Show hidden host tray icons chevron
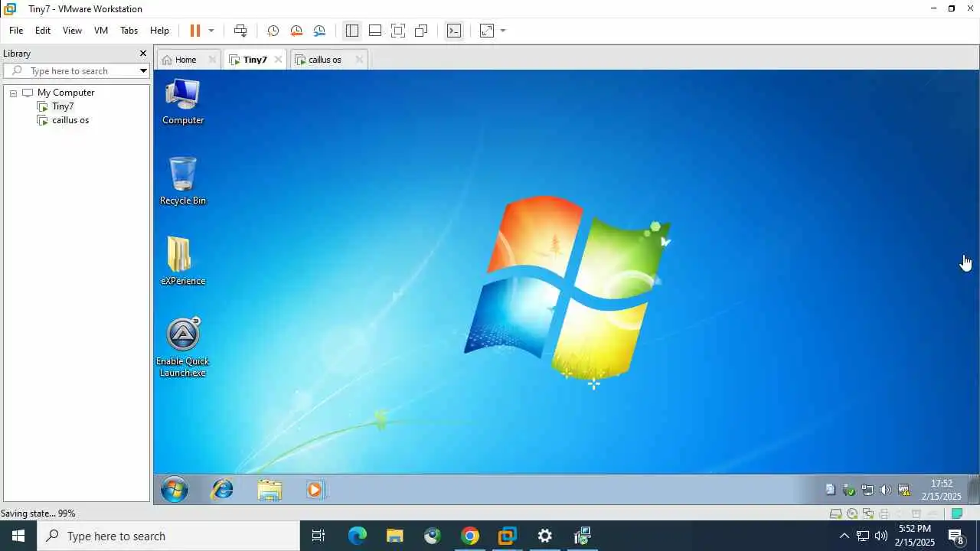Image resolution: width=980 pixels, height=551 pixels. (844, 536)
